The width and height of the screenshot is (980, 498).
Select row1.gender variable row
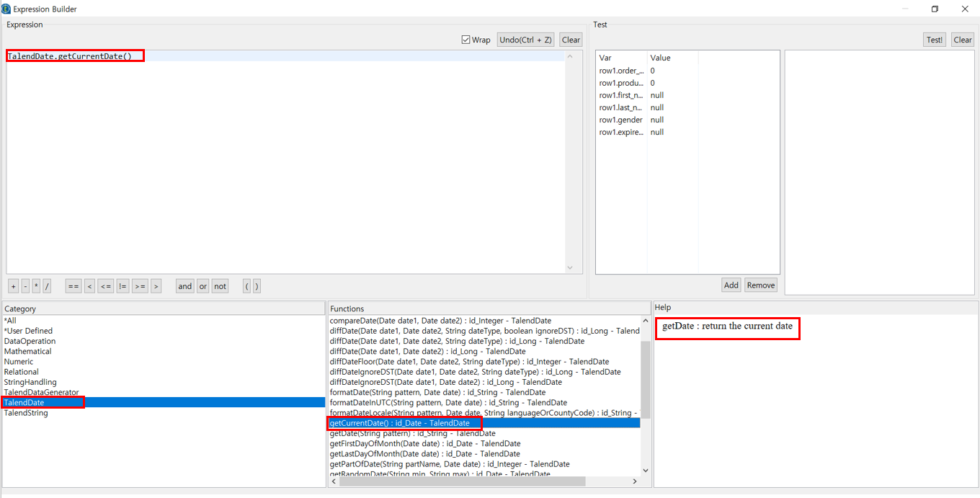point(687,120)
